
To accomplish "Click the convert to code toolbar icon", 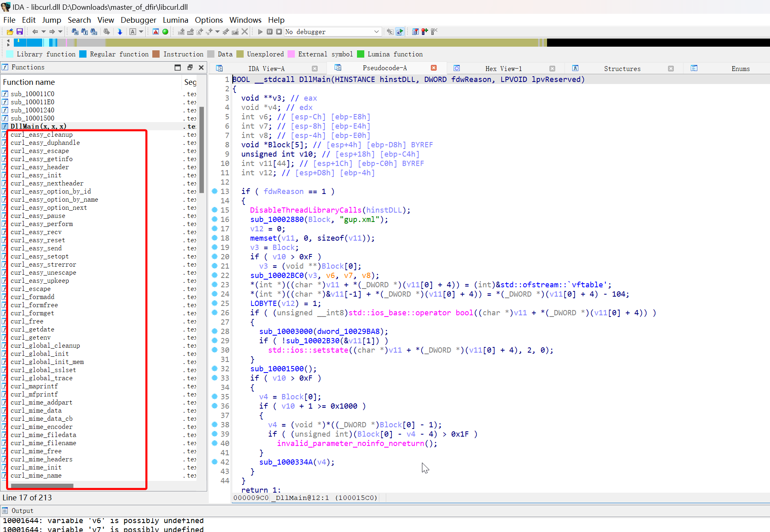I will click(181, 32).
